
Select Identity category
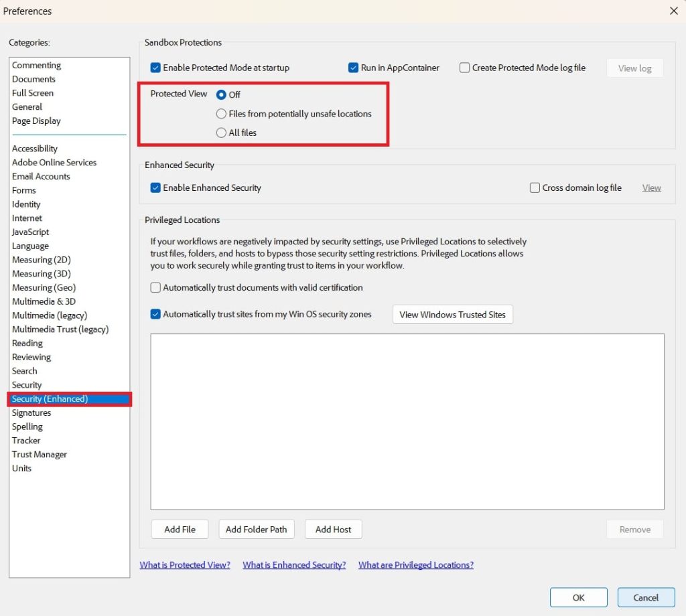pyautogui.click(x=26, y=205)
